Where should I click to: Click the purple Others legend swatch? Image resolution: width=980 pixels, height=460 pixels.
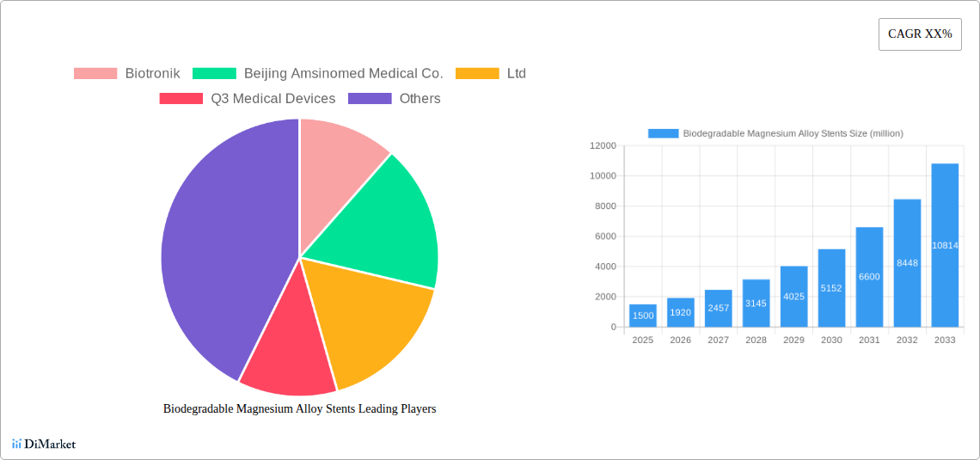click(x=370, y=99)
